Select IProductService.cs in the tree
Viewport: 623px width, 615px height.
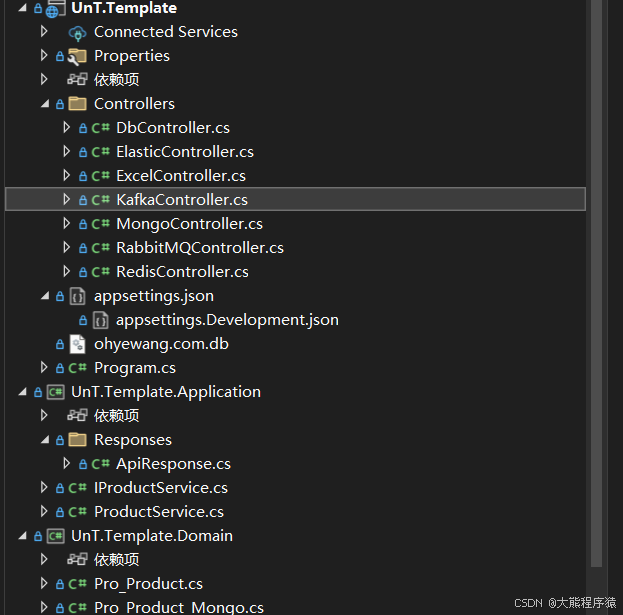tap(161, 488)
